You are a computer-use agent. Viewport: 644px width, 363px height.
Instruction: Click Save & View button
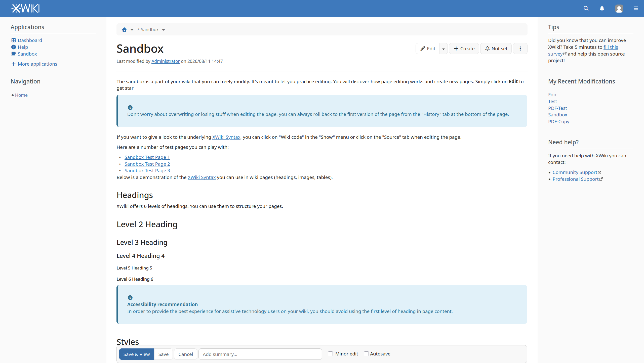[x=137, y=354]
